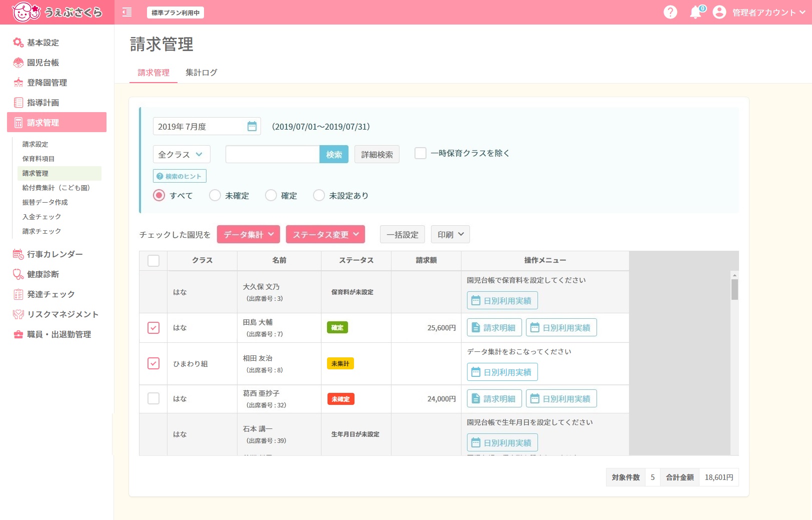Click the table vertical scrollbar thumb
812x520 pixels.
click(734, 289)
